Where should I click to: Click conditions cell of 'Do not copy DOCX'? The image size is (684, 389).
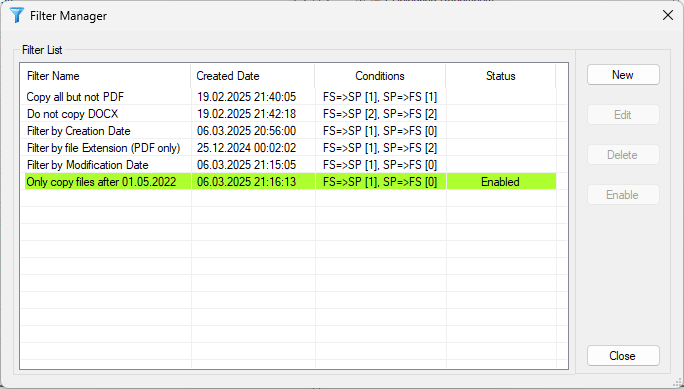coord(380,114)
